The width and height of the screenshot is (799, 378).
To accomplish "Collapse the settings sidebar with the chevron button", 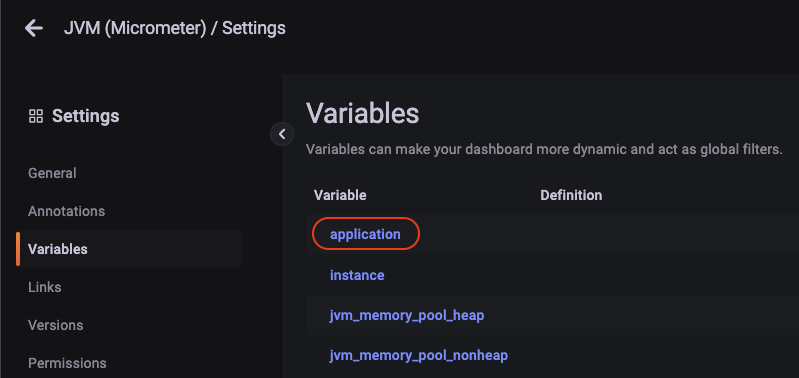I will 282,134.
